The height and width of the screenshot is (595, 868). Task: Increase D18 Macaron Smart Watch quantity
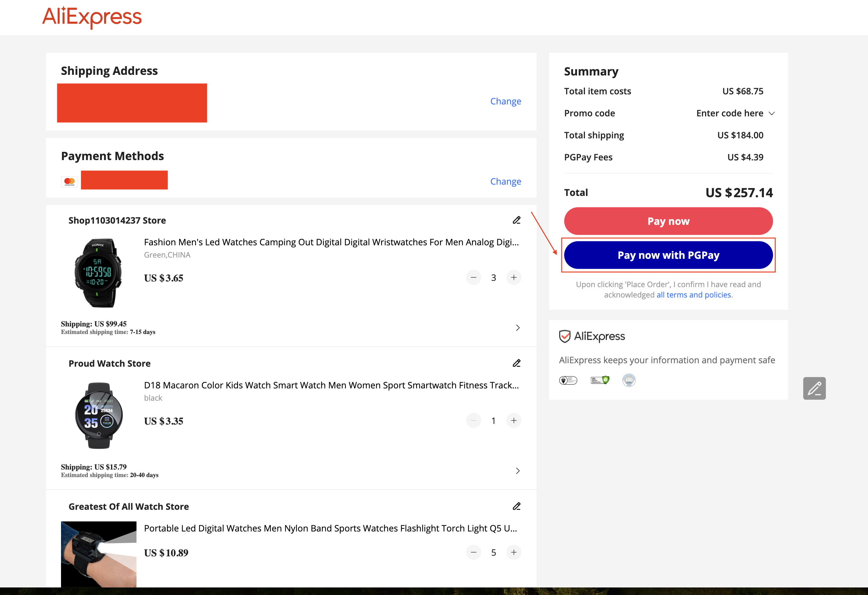point(514,420)
